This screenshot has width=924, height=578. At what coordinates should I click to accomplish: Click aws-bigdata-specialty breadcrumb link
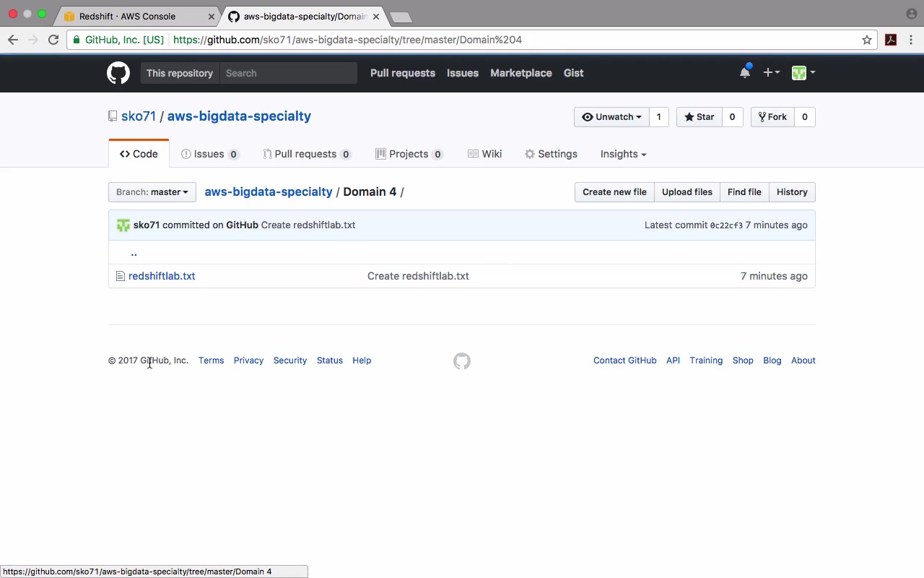[269, 192]
